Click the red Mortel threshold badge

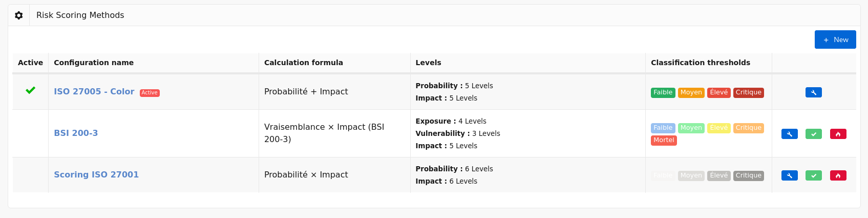[664, 140]
